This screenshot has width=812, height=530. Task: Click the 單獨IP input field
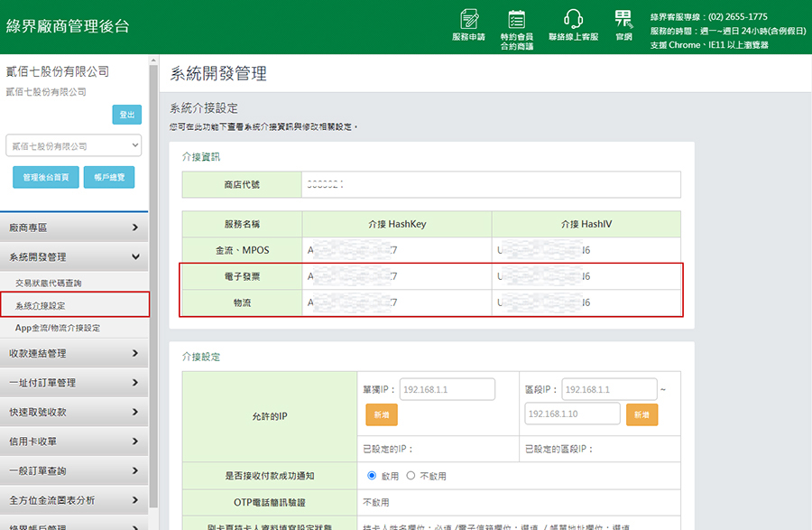tap(447, 389)
